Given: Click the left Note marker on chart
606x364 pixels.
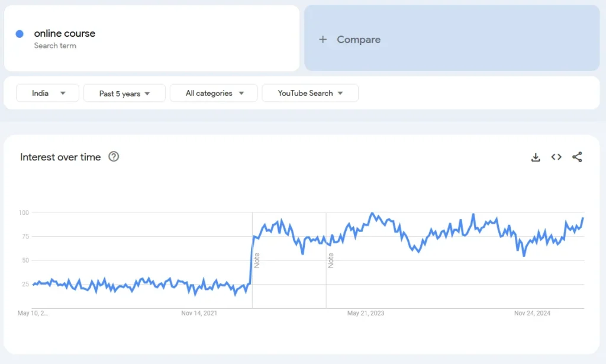Looking at the screenshot, I should pos(257,260).
